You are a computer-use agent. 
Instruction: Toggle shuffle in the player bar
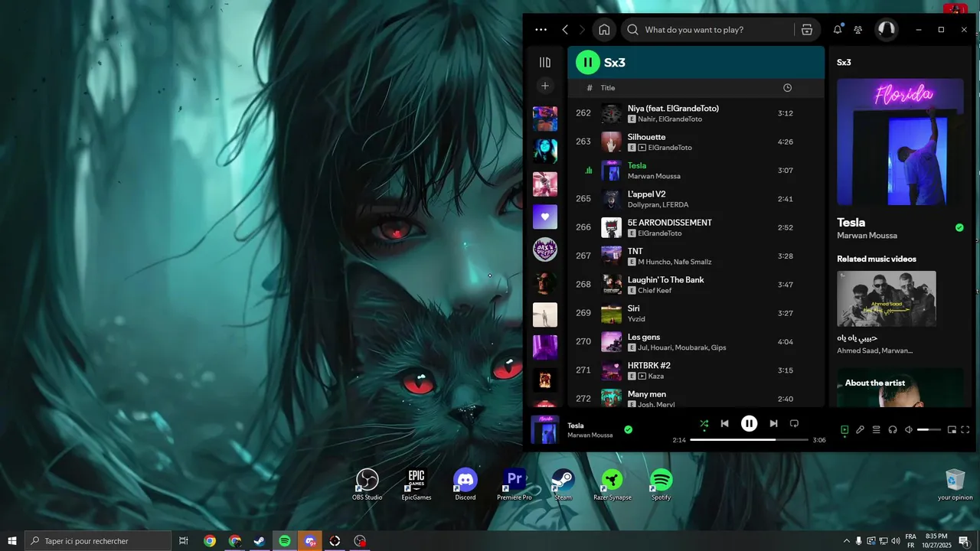point(704,423)
